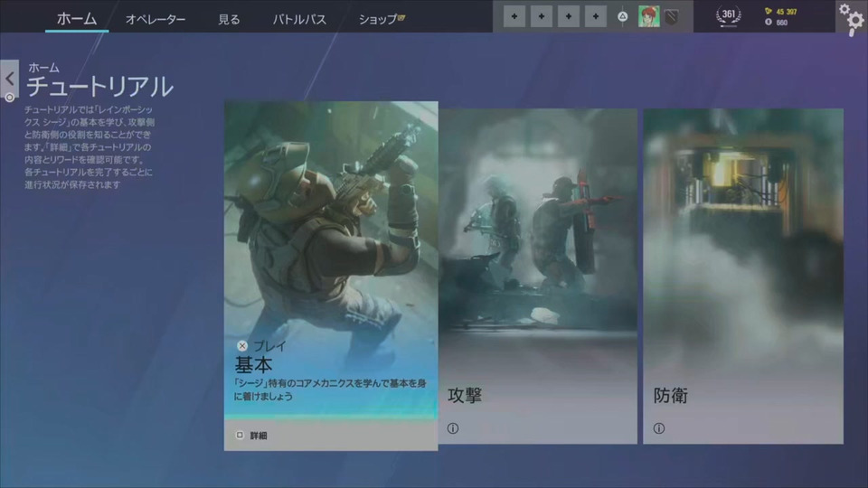868x488 pixels.
Task: Open the settings gear icon
Action: click(852, 19)
